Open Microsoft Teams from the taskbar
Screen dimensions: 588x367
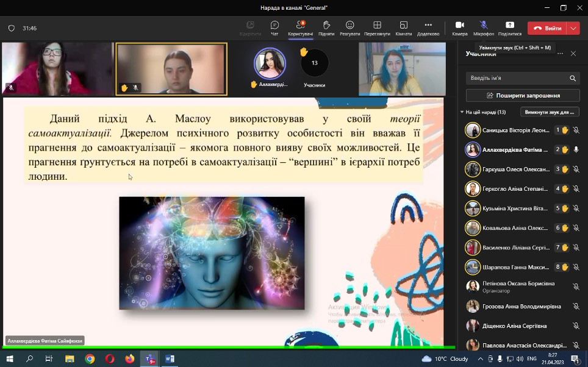pyautogui.click(x=149, y=358)
